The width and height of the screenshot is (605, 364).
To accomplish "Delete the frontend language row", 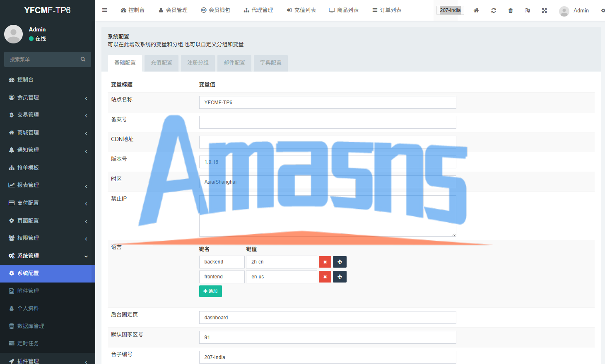I will [325, 277].
